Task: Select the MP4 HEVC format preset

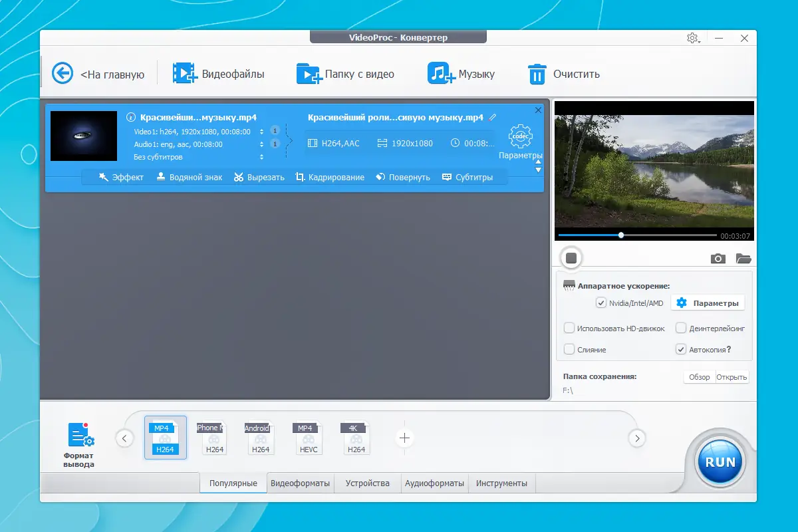Action: (308, 438)
